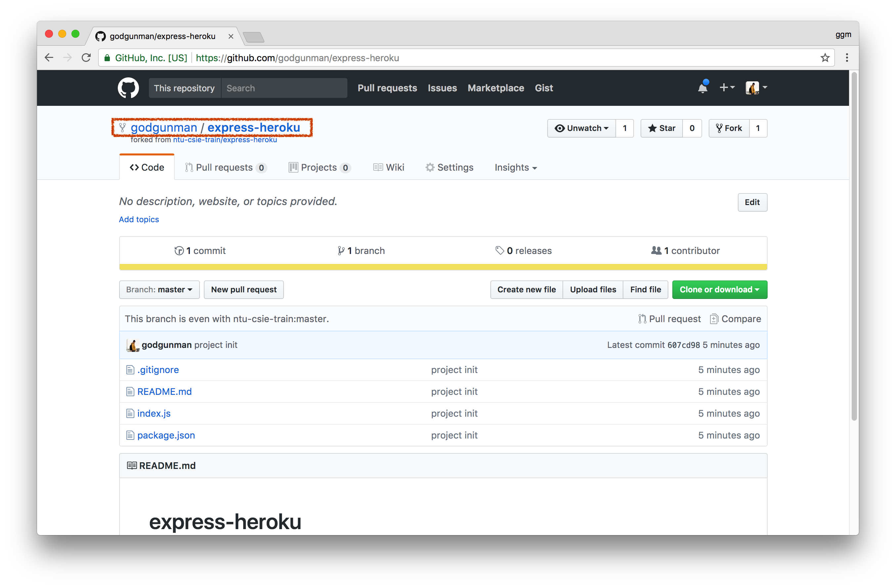Open the Projects tab

pos(320,167)
